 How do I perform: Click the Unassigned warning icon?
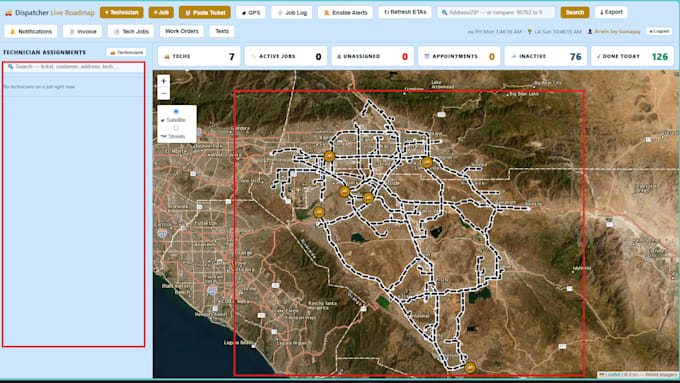[x=339, y=56]
